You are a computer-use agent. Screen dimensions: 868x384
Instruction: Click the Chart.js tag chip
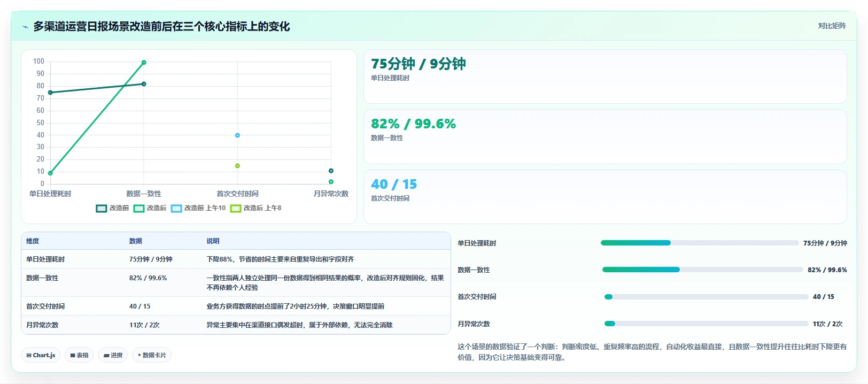tap(41, 355)
